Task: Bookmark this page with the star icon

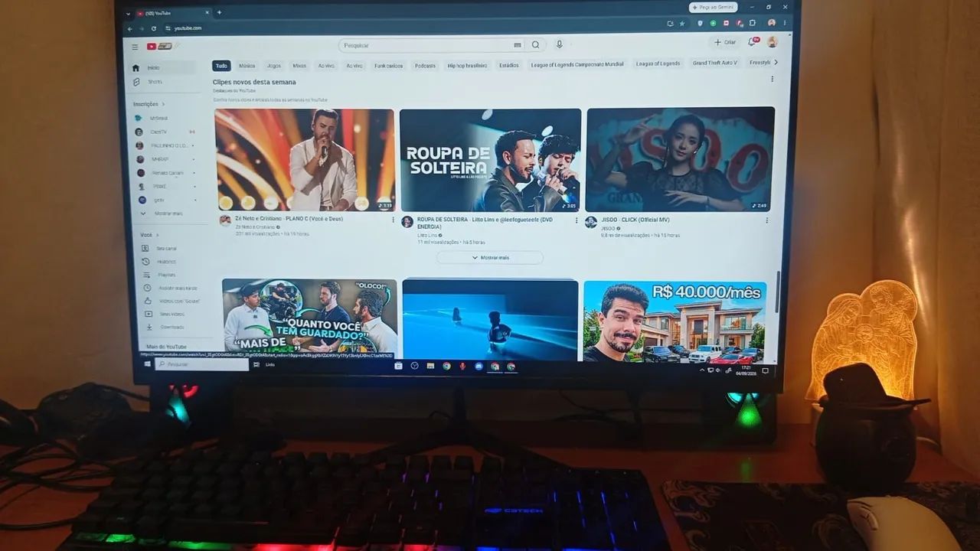Action: 682,24
